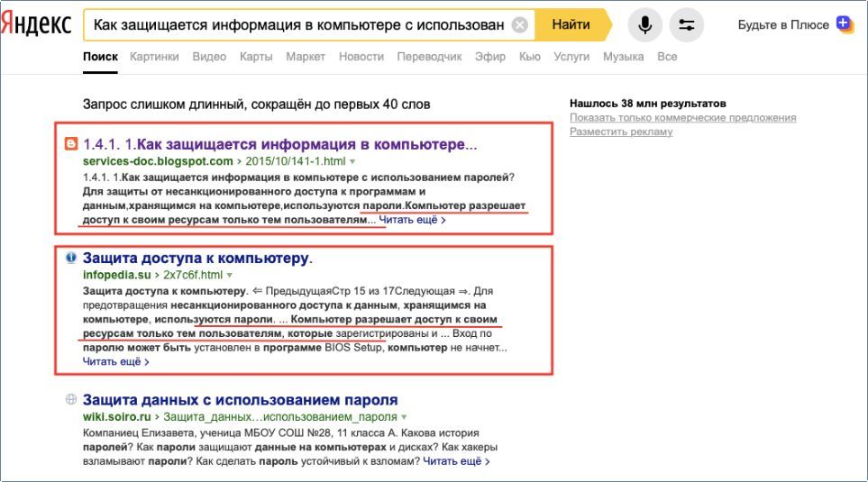Click Читать ещё in the wiki.soiro.ru result

point(456,461)
